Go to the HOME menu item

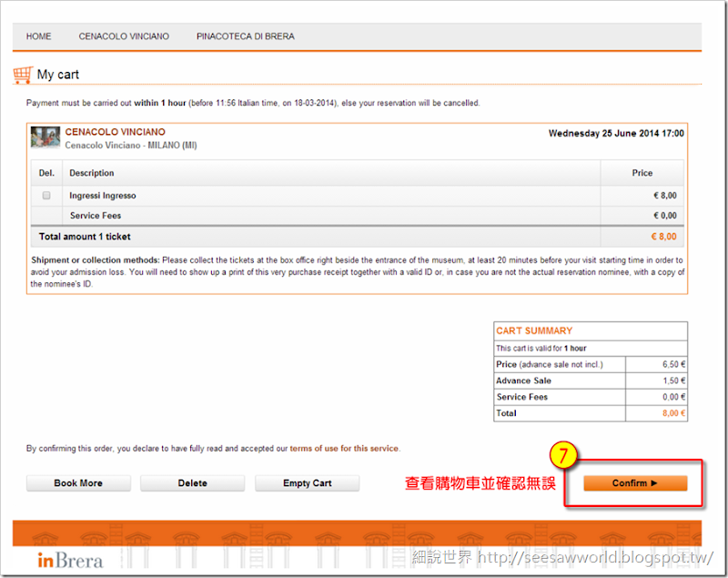(x=38, y=36)
